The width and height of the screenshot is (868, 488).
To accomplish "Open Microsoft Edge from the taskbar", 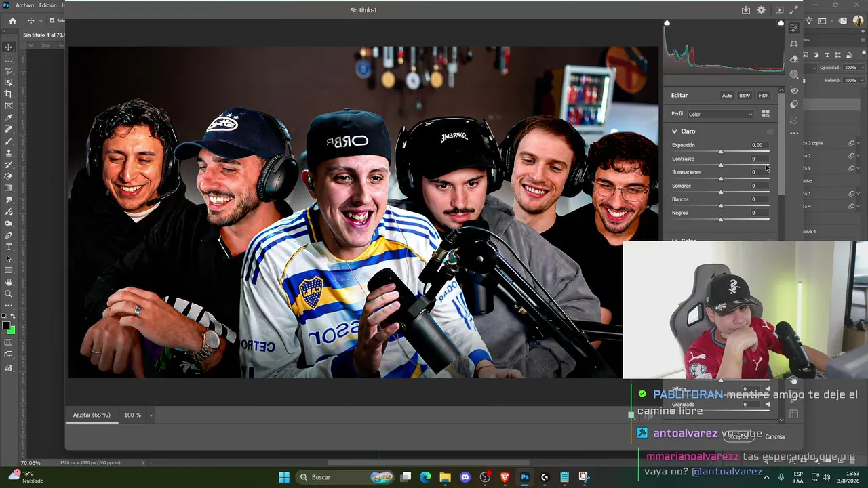I will (425, 477).
